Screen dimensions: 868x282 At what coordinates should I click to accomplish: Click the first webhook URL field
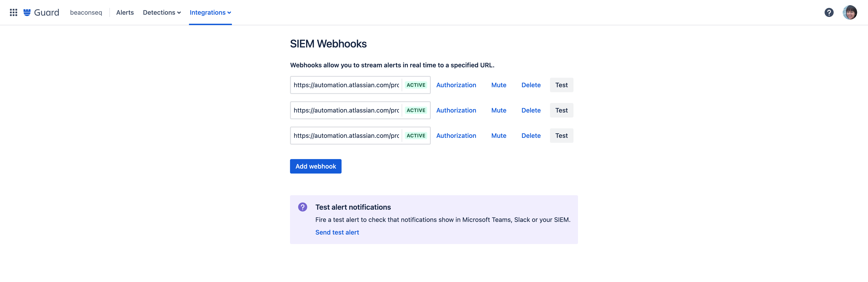pyautogui.click(x=346, y=85)
